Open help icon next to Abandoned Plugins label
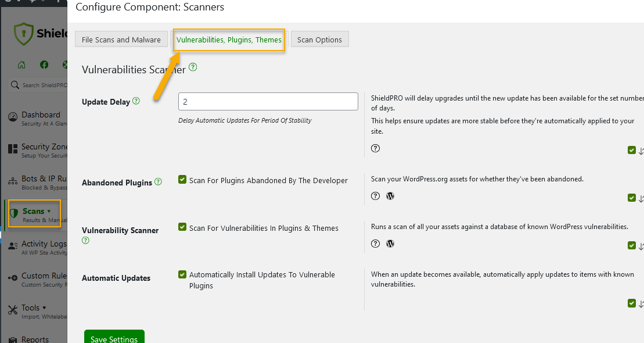The height and width of the screenshot is (343, 644). point(158,181)
